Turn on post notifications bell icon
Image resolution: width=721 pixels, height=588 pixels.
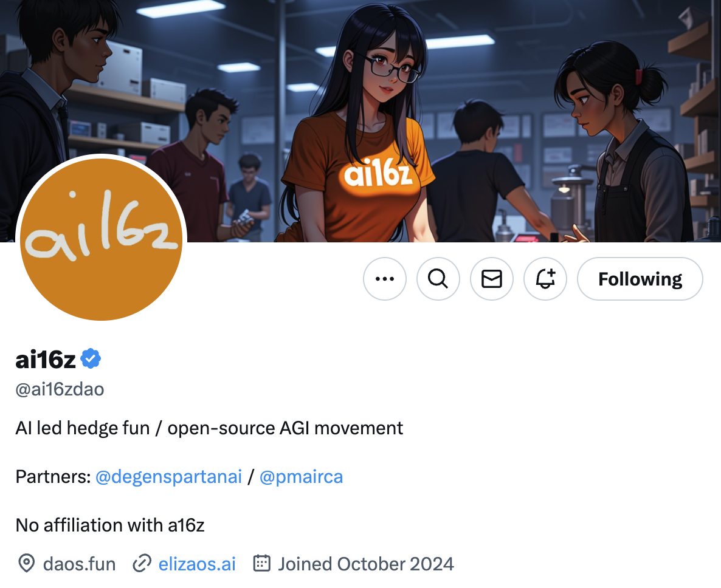[545, 279]
